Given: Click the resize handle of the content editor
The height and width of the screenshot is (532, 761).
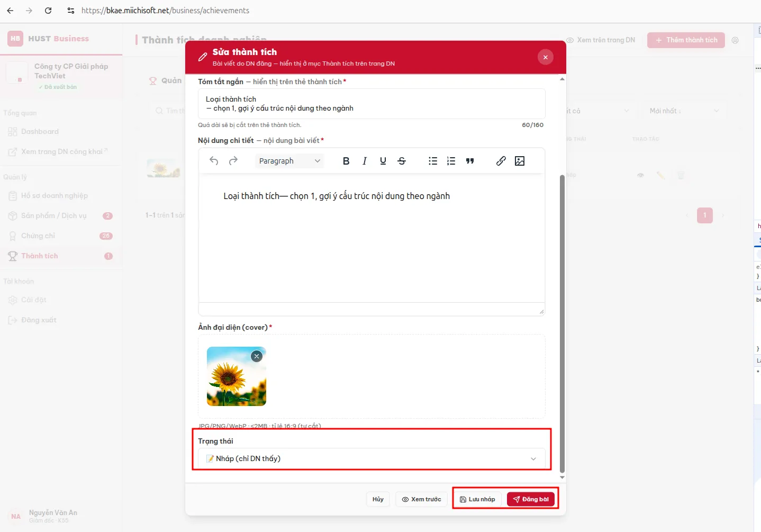Looking at the screenshot, I should click(x=541, y=311).
